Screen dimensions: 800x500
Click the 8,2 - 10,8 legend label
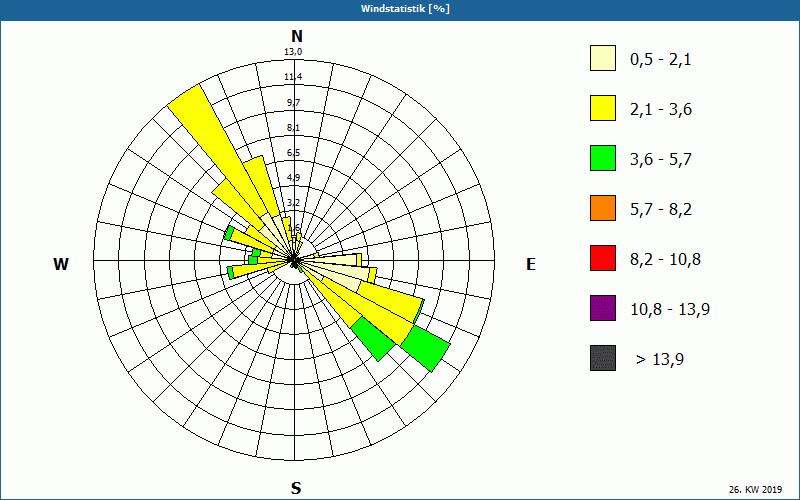[x=665, y=260]
